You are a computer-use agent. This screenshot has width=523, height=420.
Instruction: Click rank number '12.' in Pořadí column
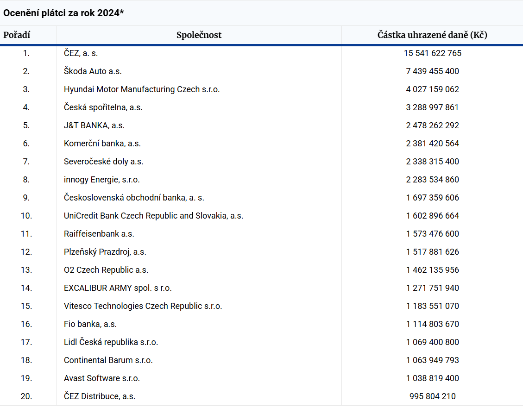point(26,252)
